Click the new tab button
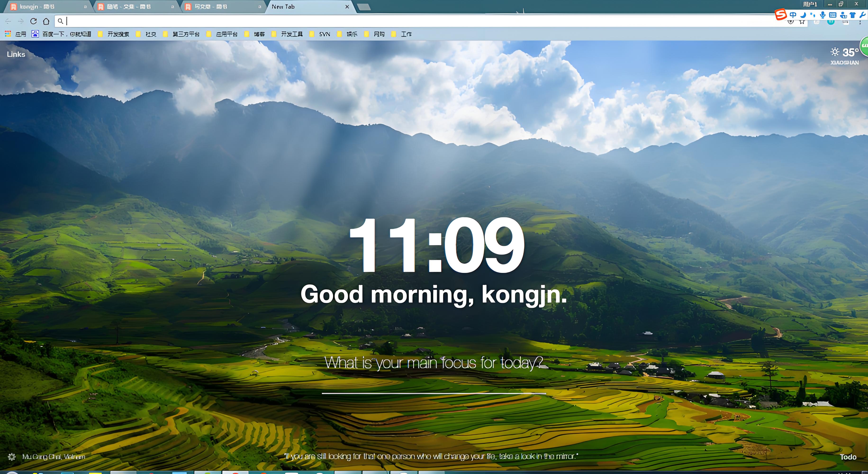This screenshot has width=868, height=474. (x=364, y=7)
